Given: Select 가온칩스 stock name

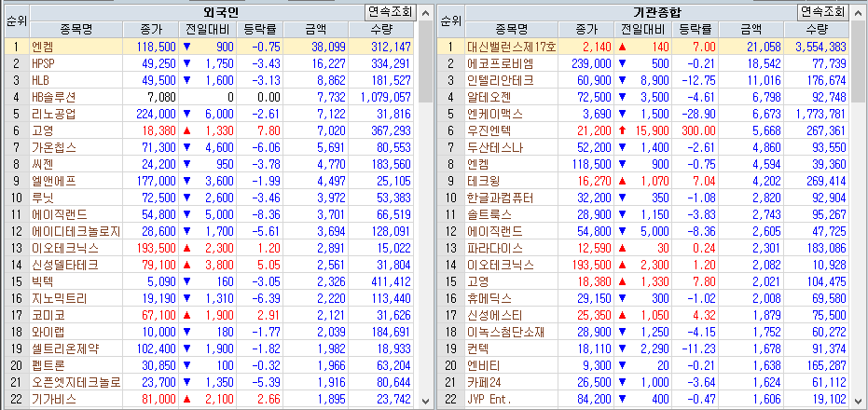Looking at the screenshot, I should (x=54, y=147).
